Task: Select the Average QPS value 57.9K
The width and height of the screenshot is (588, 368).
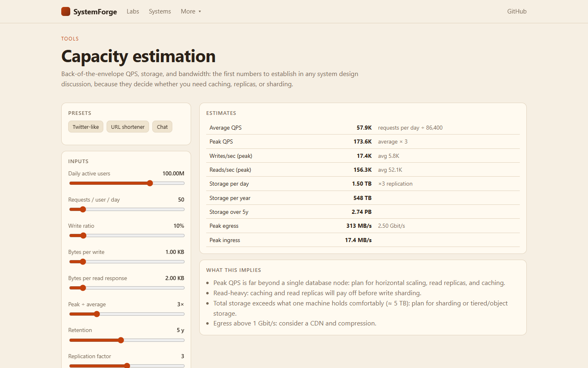Action: coord(364,128)
